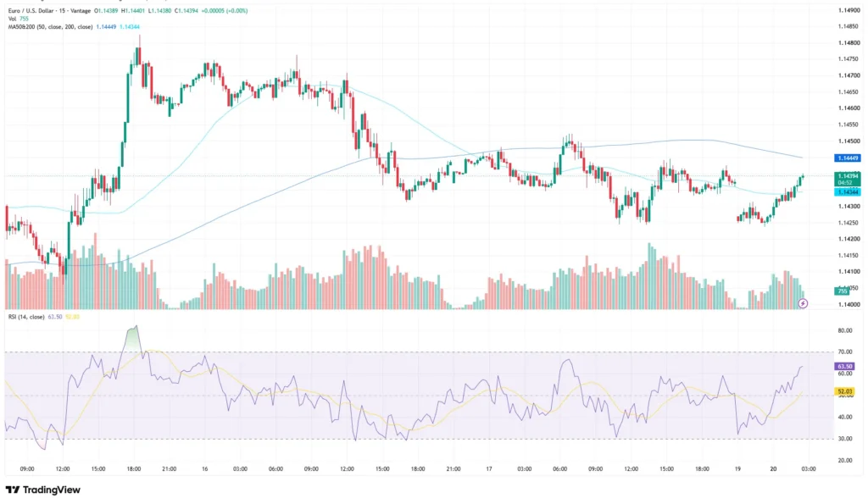This screenshot has width=868, height=504.
Task: Click the blue 1.14449 moving average price tag
Action: point(847,158)
